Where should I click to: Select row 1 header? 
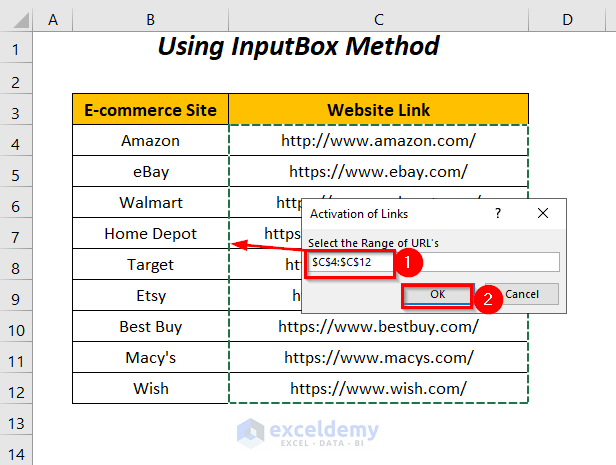(16, 49)
